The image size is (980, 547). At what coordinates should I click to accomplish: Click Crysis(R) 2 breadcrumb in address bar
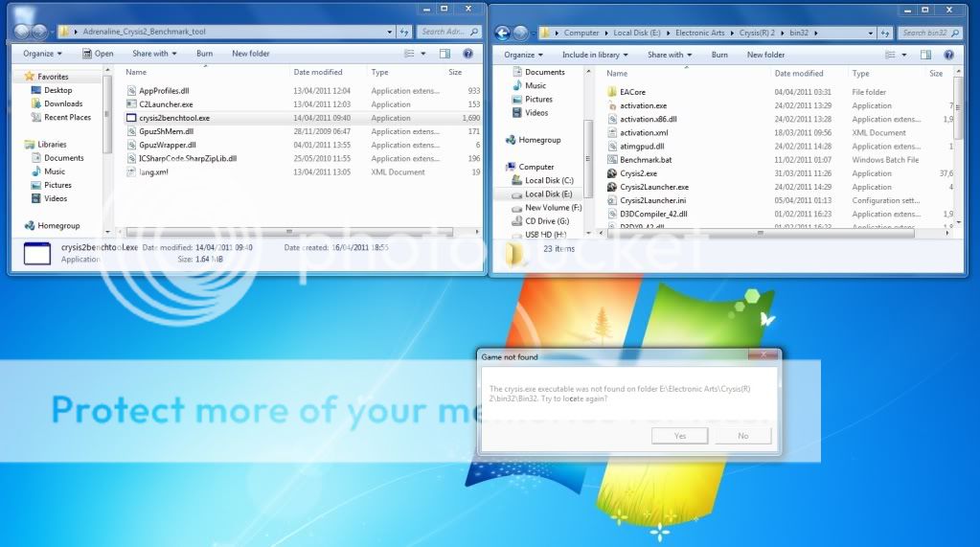[x=757, y=33]
